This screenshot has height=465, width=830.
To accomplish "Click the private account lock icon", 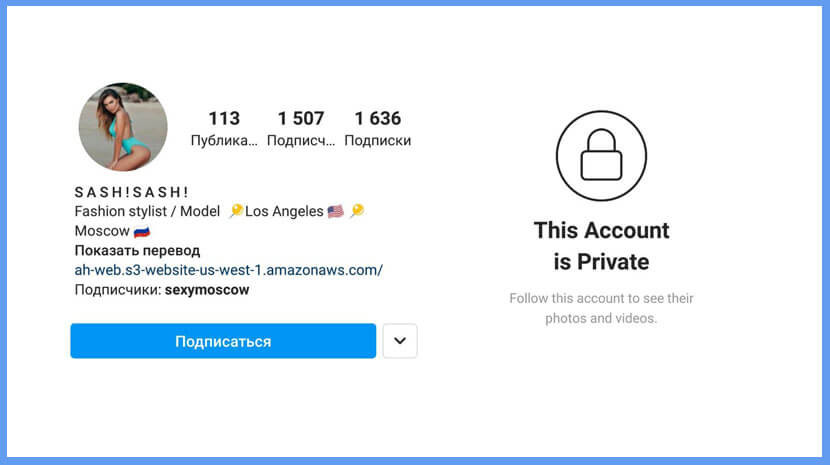I will click(x=601, y=156).
